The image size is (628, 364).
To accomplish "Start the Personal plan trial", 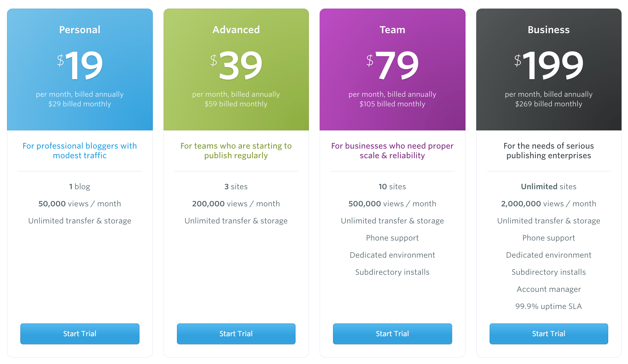I will pyautogui.click(x=80, y=334).
